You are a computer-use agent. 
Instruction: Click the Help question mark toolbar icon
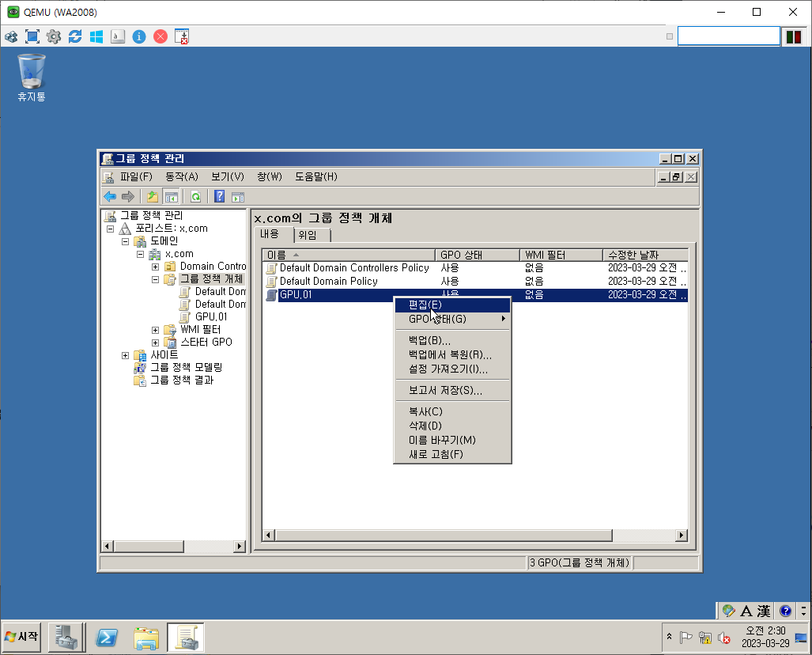(x=220, y=196)
